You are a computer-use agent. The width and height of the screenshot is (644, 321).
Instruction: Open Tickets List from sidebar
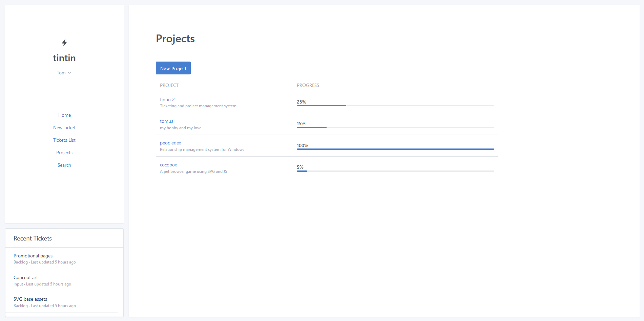(64, 140)
